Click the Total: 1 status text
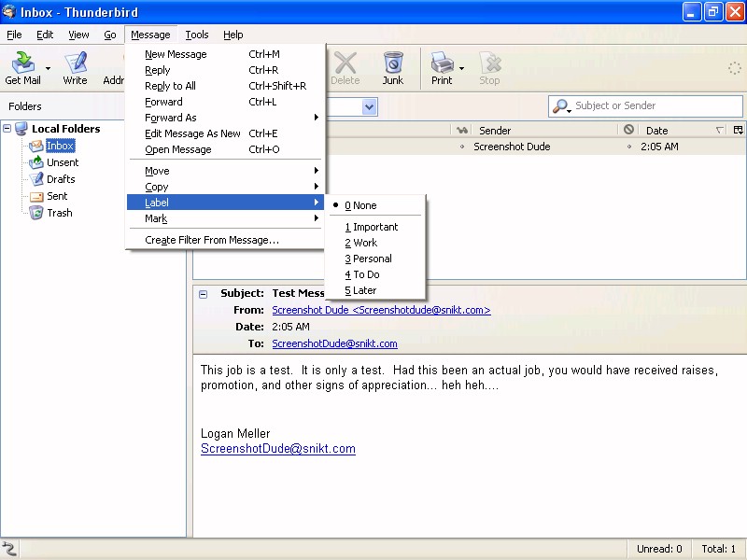Viewport: 747px width, 560px height. coord(719,549)
